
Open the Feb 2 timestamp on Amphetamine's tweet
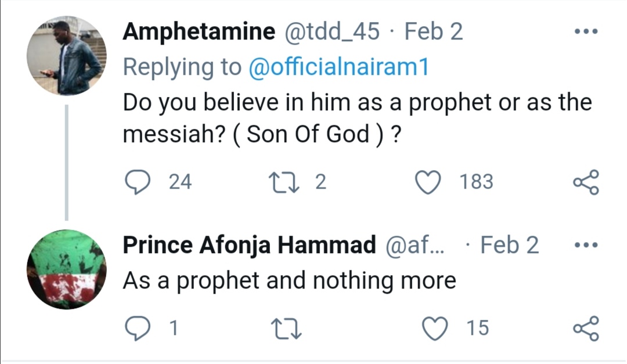[x=434, y=32]
